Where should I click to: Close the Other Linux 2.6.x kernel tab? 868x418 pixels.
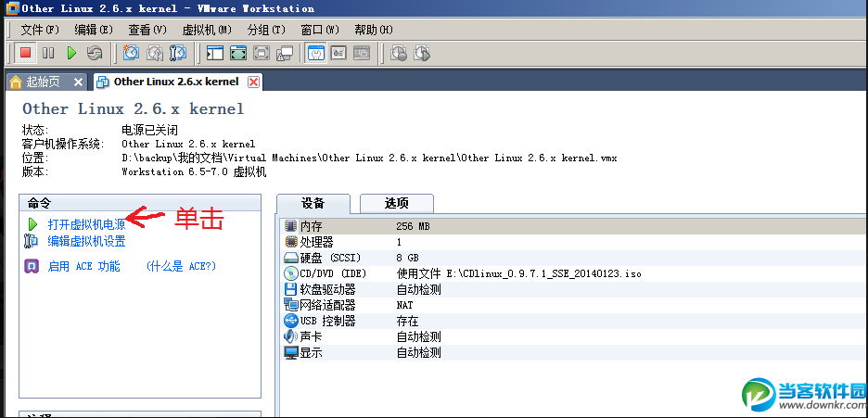click(x=253, y=82)
